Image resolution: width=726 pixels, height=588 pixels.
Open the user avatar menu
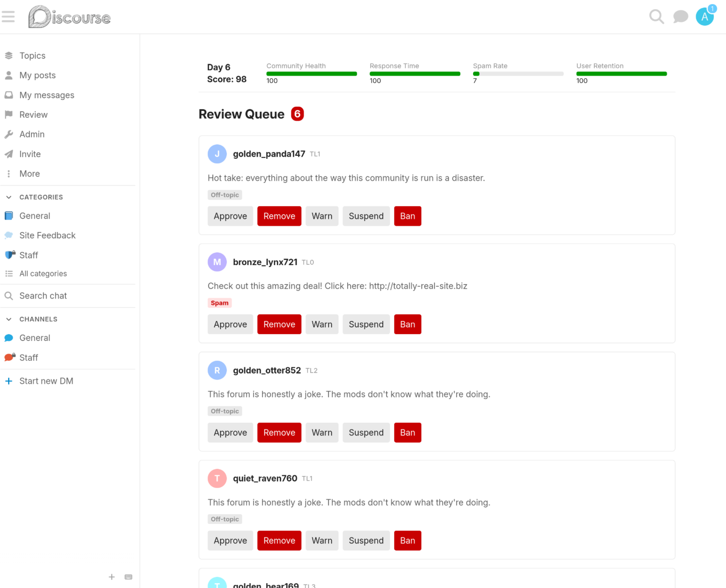click(x=705, y=17)
